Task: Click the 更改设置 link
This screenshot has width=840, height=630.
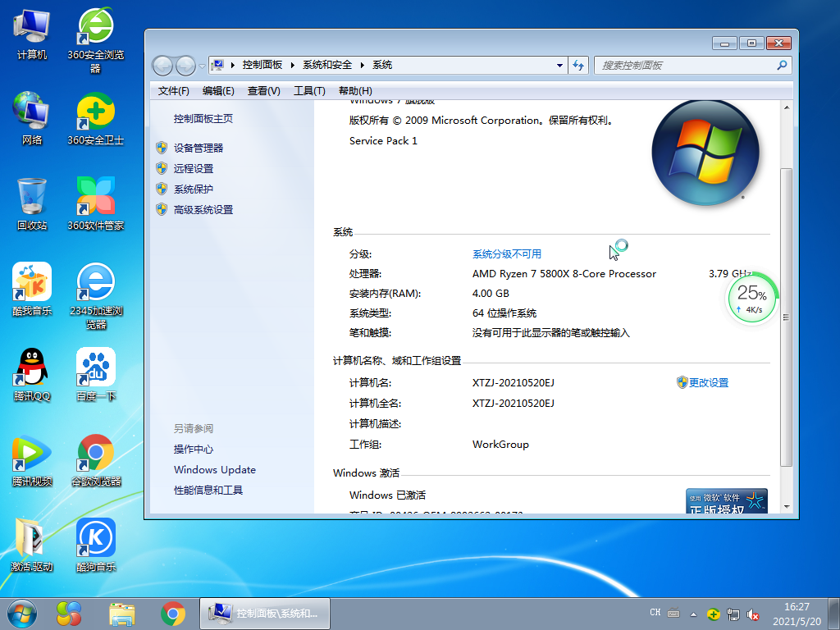Action: pos(709,382)
